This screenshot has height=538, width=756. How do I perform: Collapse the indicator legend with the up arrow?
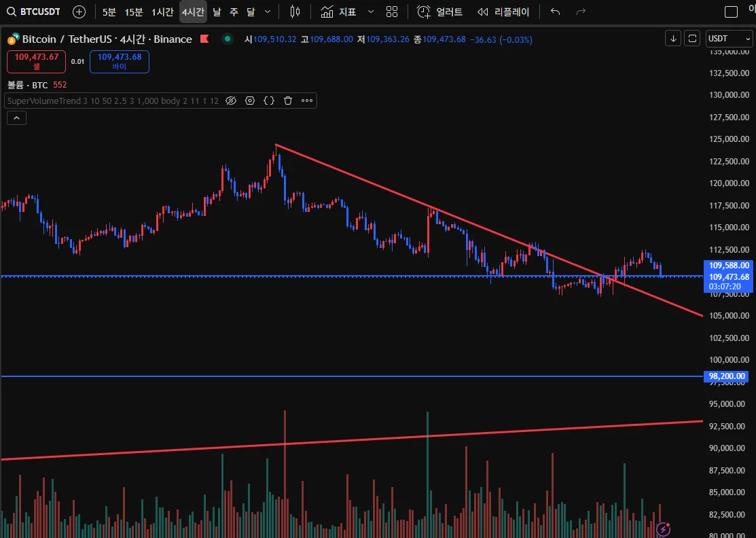(16, 118)
